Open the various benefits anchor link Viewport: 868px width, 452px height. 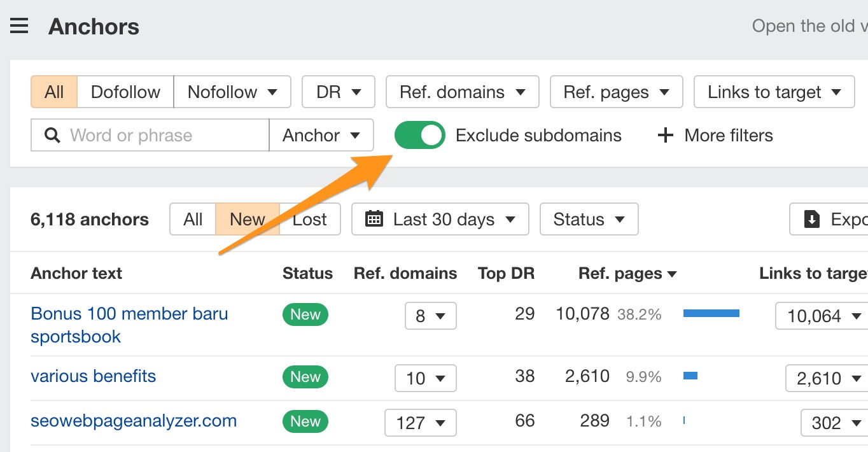[x=94, y=376]
